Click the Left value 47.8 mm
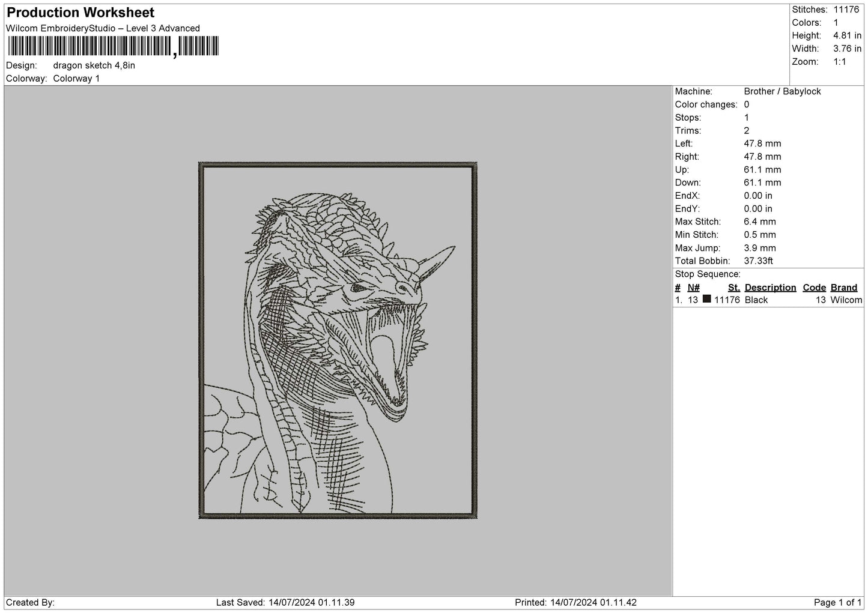 coord(762,143)
